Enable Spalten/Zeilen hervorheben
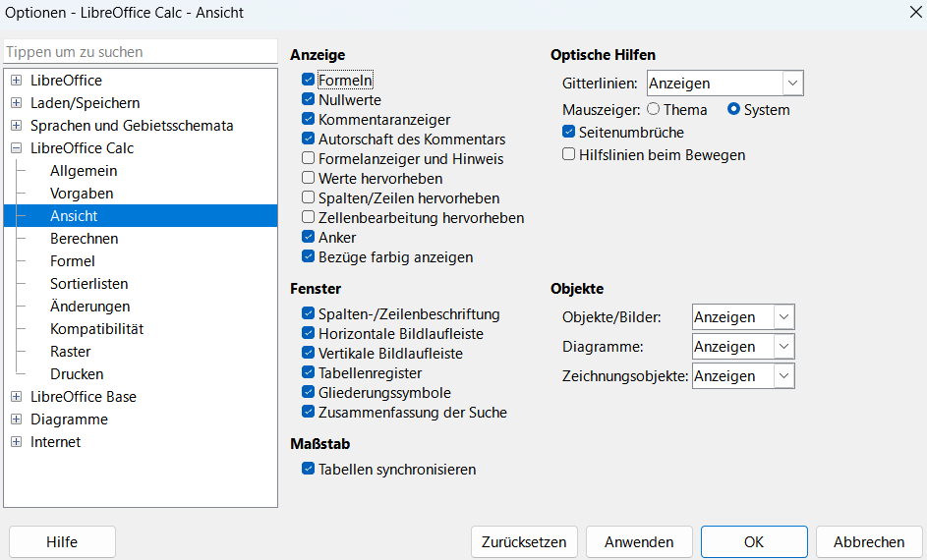 pos(308,197)
